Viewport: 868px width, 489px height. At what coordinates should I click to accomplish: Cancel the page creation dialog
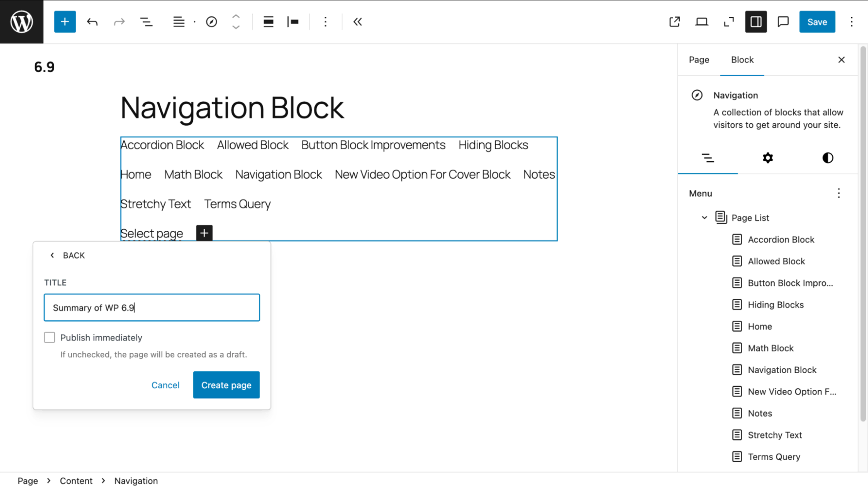pos(166,385)
